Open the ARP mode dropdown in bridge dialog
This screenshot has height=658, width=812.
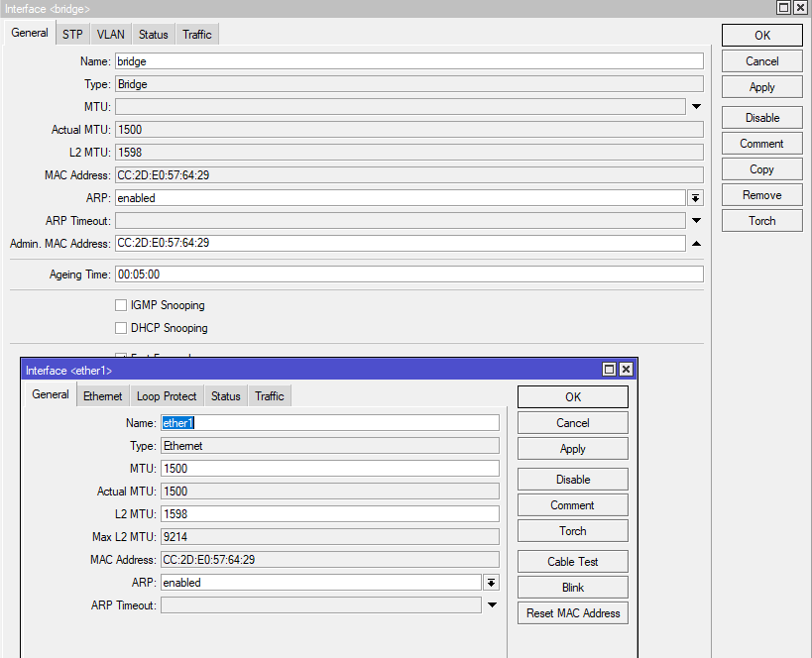coord(695,197)
